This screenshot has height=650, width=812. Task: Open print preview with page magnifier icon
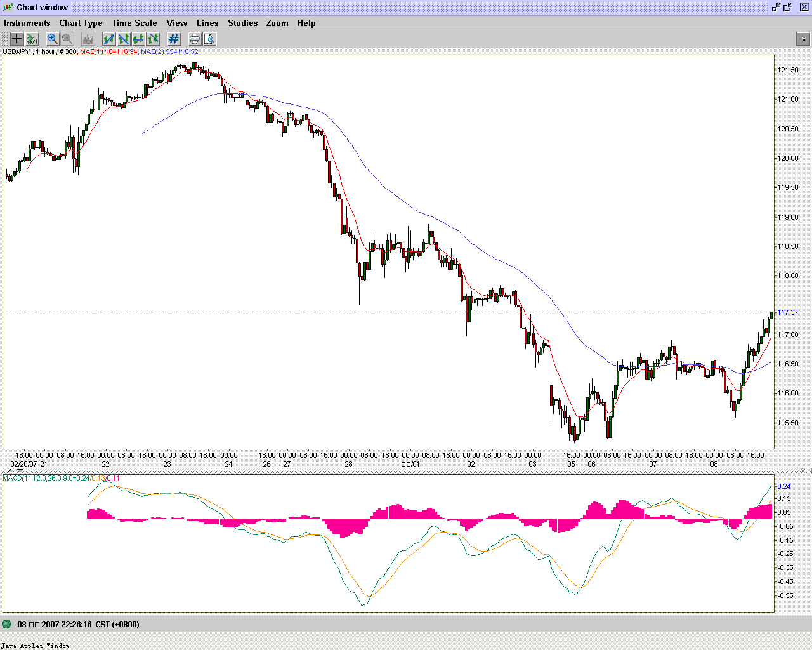click(209, 39)
